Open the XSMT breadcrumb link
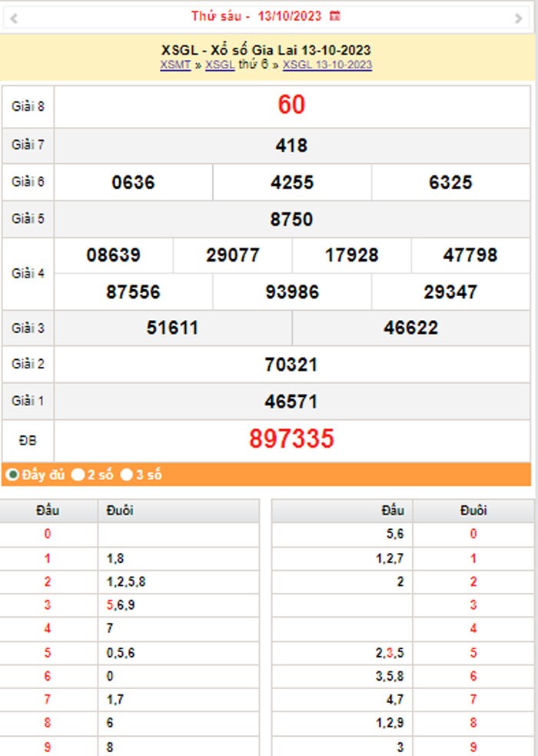The width and height of the screenshot is (538, 756). pyautogui.click(x=175, y=65)
